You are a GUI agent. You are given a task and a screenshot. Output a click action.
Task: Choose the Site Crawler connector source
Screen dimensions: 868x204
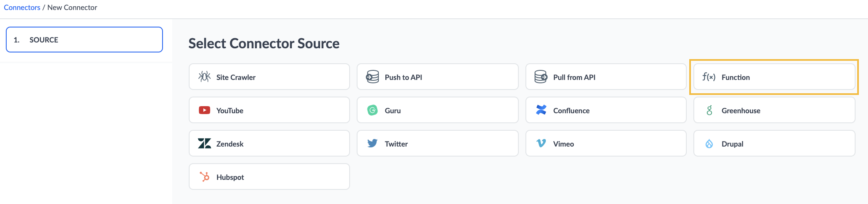pyautogui.click(x=269, y=77)
